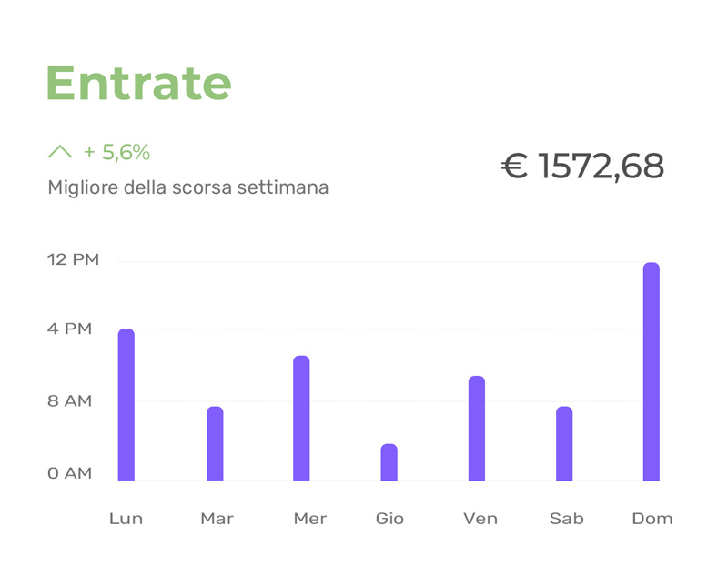Select the Lun bar in chart
The width and height of the screenshot is (728, 577).
tap(126, 404)
